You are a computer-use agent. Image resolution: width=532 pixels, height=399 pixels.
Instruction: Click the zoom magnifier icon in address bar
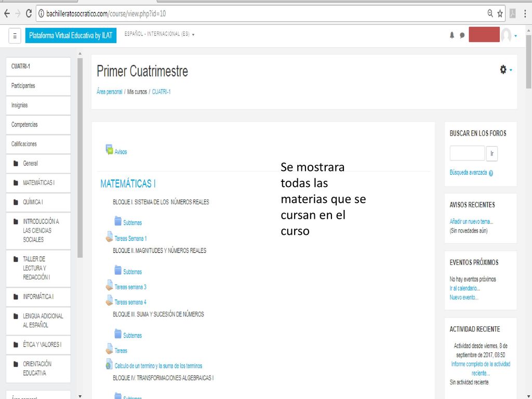490,13
